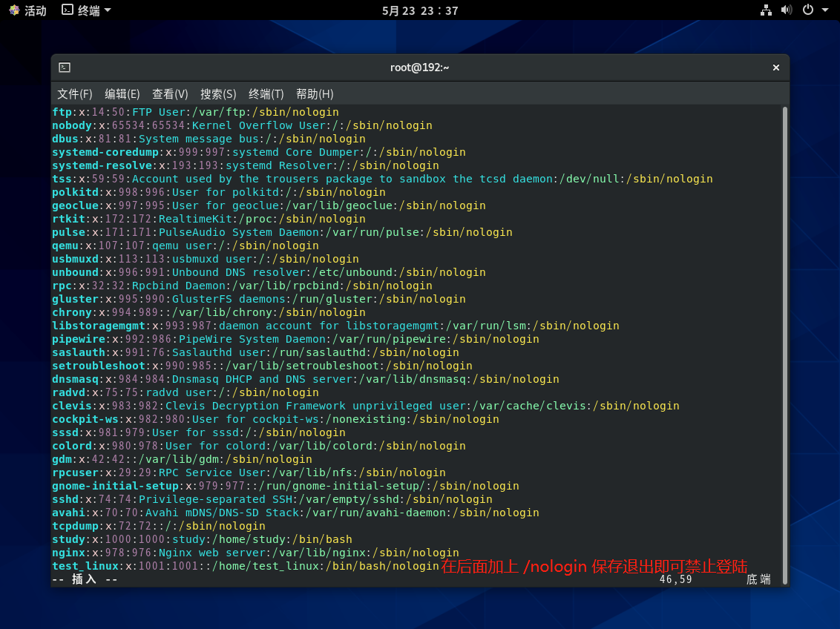The height and width of the screenshot is (629, 840).
Task: Close the root@192 terminal window
Action: 776,67
